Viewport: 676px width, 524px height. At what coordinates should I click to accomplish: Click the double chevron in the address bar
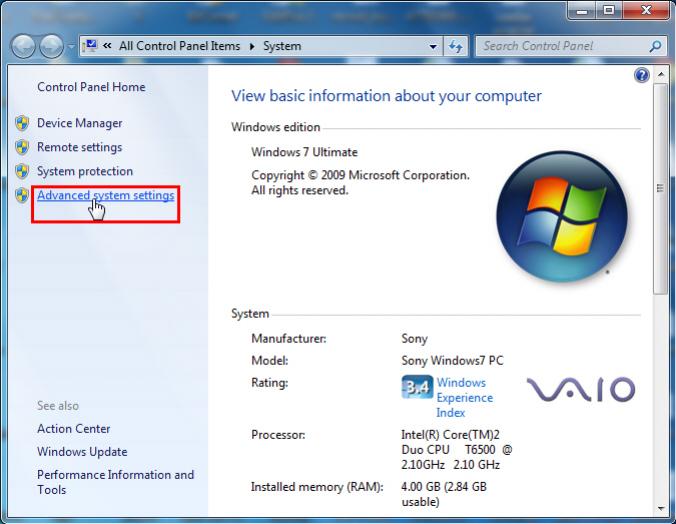pyautogui.click(x=107, y=46)
